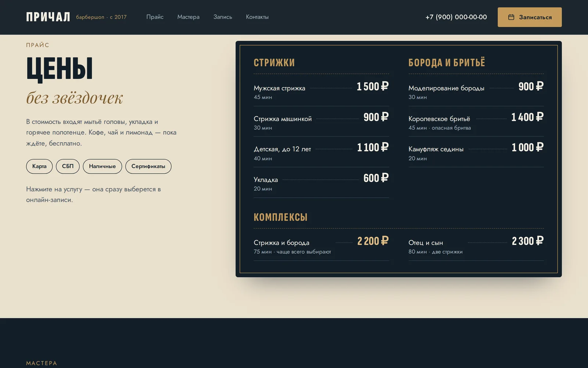Screen dimensions: 588x368
Task: Choose the Стрижка машинкой service
Action: (321, 121)
